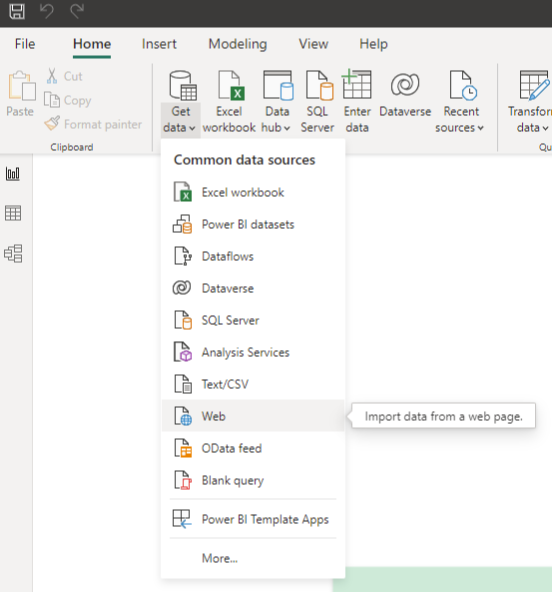Viewport: 552px width, 592px height.
Task: Choose Blank query label in menu
Action: pyautogui.click(x=233, y=481)
